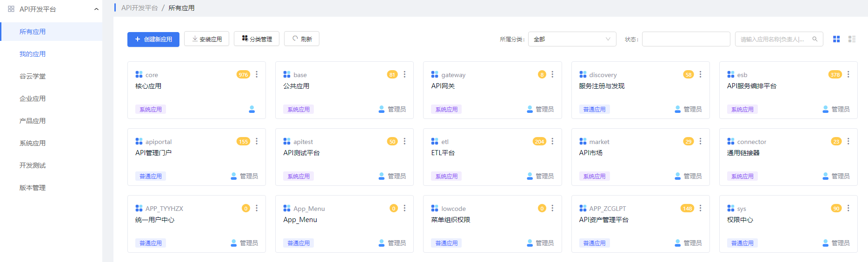This screenshot has height=262, width=868.
Task: Click the 普通应用 tag on discovery card
Action: (x=594, y=110)
